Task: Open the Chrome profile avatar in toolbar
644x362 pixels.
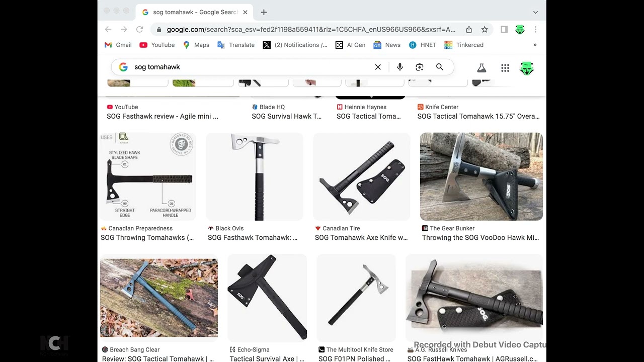Action: 520,30
